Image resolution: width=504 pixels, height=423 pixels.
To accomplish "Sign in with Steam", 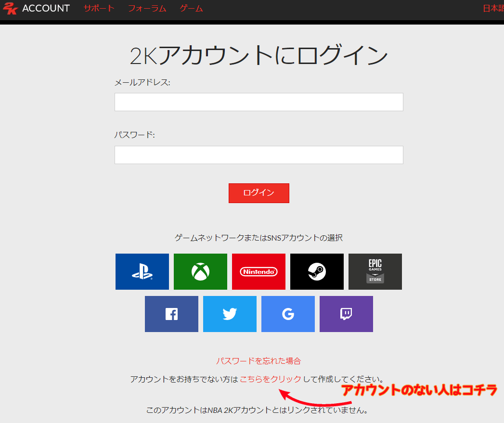I will pos(317,271).
